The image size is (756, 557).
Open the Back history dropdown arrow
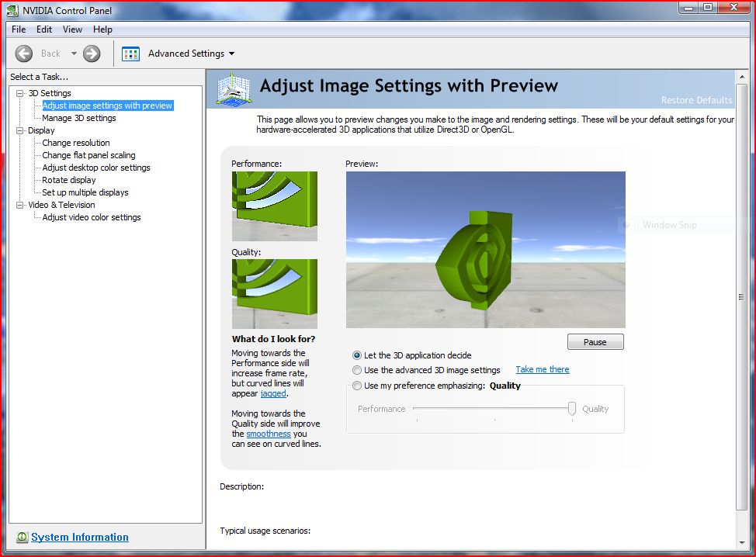(x=74, y=54)
